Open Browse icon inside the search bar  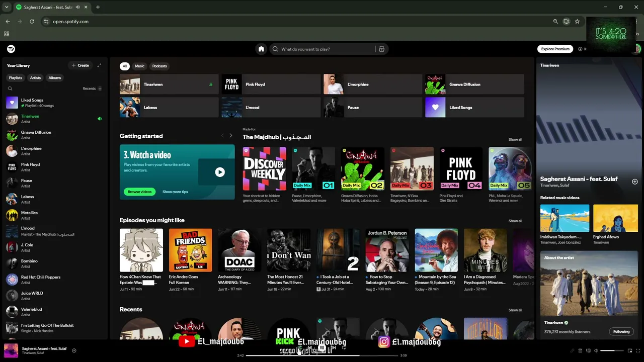click(382, 49)
